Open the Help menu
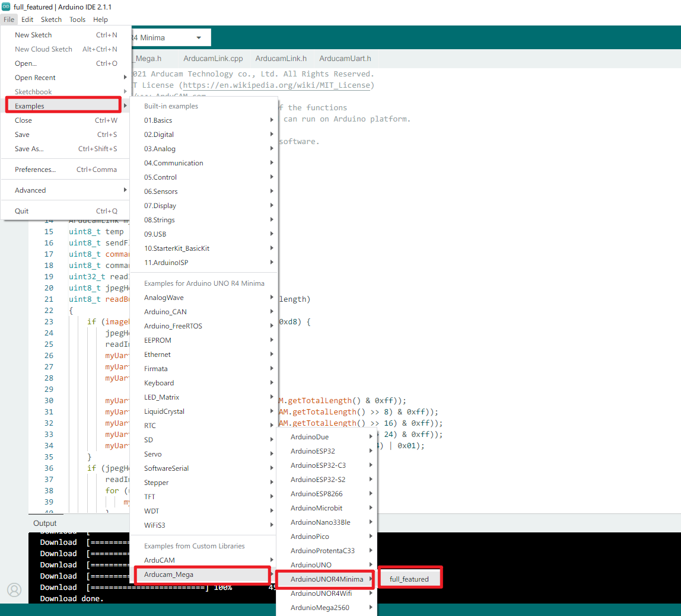This screenshot has height=616, width=681. pyautogui.click(x=100, y=20)
